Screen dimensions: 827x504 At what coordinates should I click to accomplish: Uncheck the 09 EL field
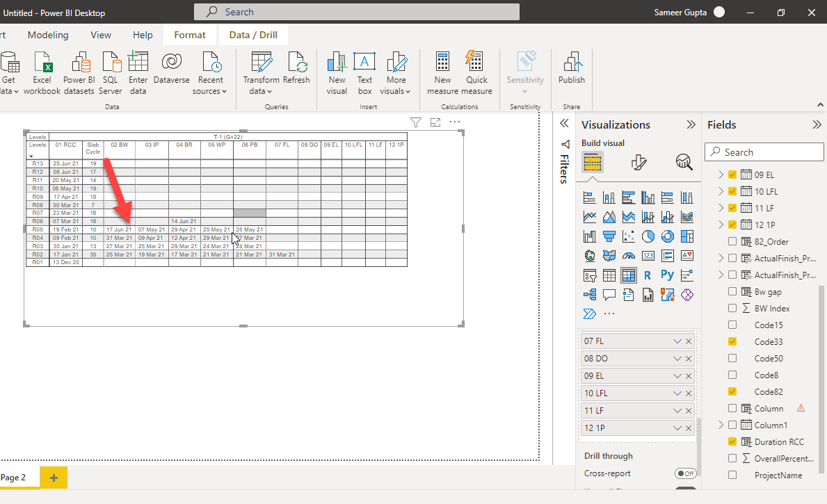coord(732,174)
